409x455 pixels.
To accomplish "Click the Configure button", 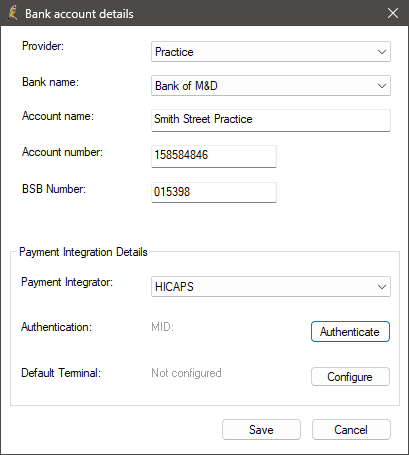I will pos(350,377).
